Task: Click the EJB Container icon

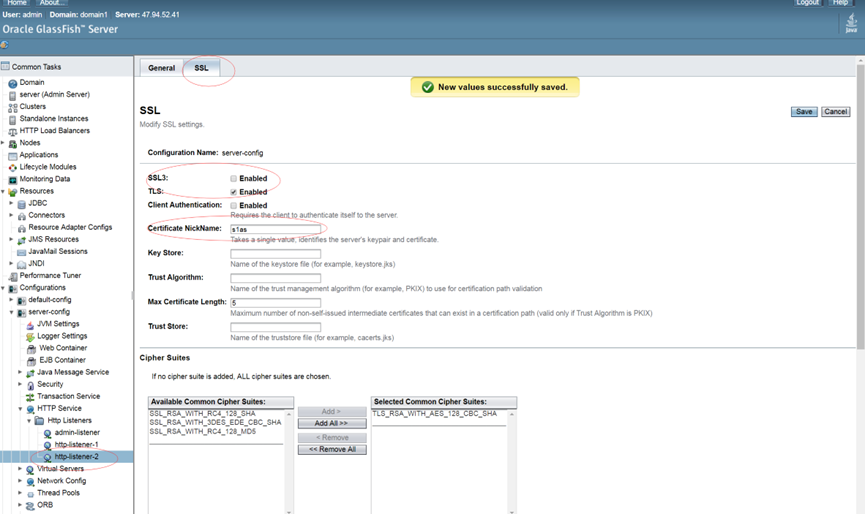Action: tap(31, 361)
